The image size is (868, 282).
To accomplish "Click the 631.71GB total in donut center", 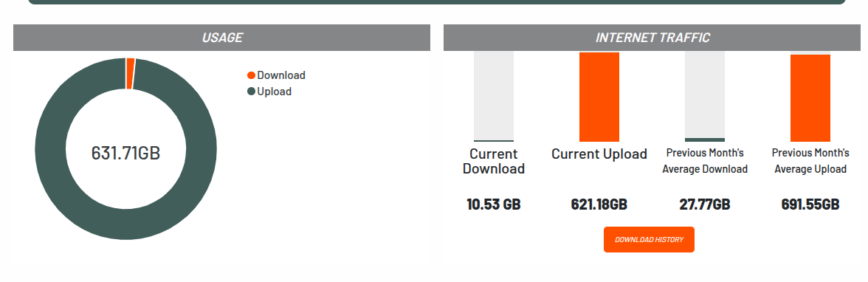I will coord(125,152).
